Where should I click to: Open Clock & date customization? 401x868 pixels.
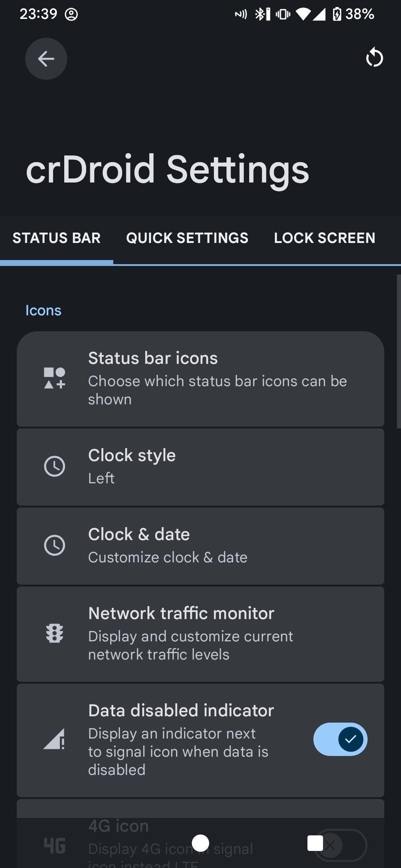[x=200, y=546]
